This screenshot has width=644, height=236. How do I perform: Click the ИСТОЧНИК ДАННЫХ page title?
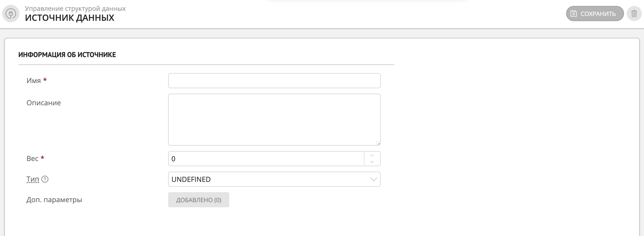(x=69, y=18)
